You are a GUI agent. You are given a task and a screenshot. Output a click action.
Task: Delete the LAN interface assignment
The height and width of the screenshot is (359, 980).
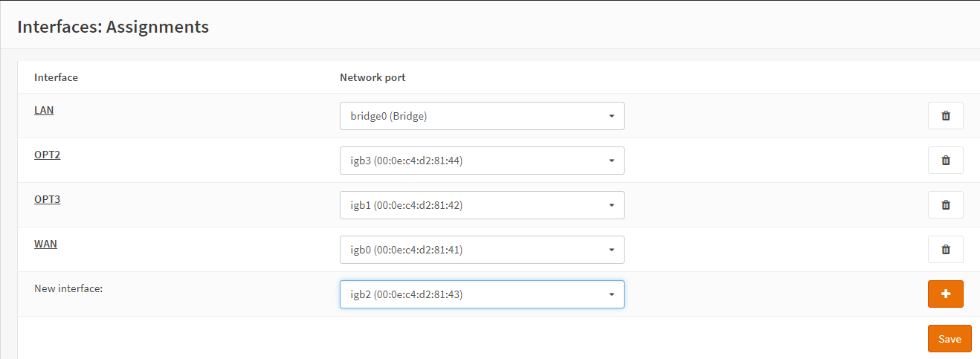[945, 116]
